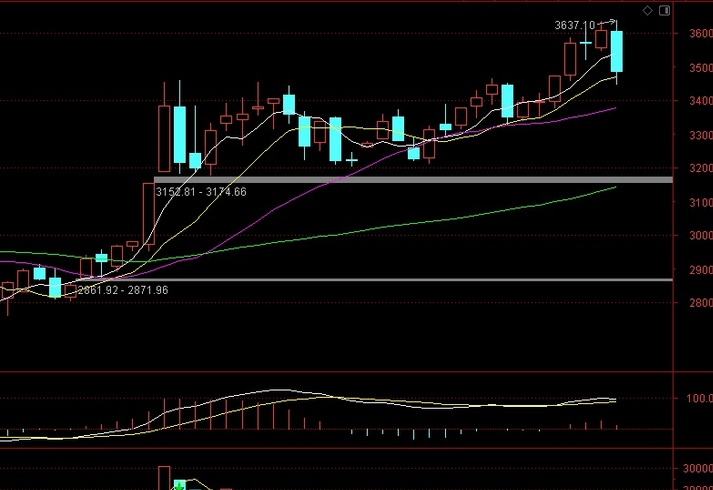Click the 3100 price axis label
Screen dimensions: 713x490
[701, 203]
